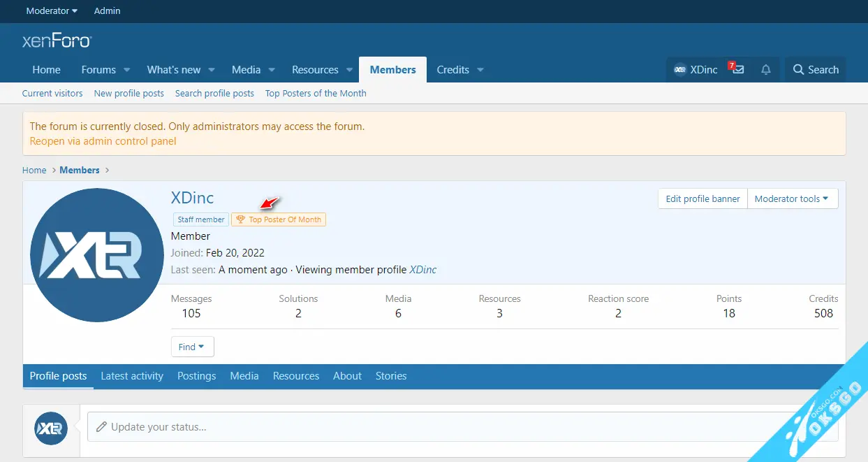Open Top Posters of the Month link
The height and width of the screenshot is (462, 868).
pyautogui.click(x=316, y=93)
